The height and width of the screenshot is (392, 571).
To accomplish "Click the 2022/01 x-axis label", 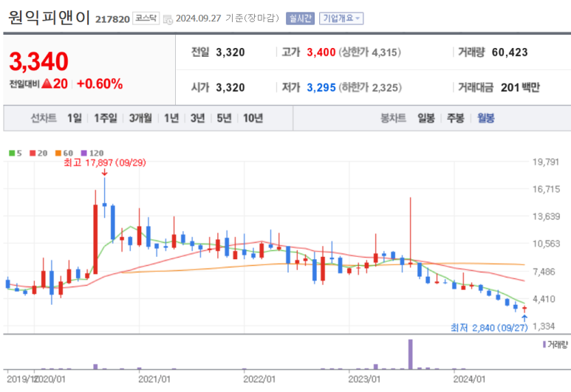I will click(259, 379).
